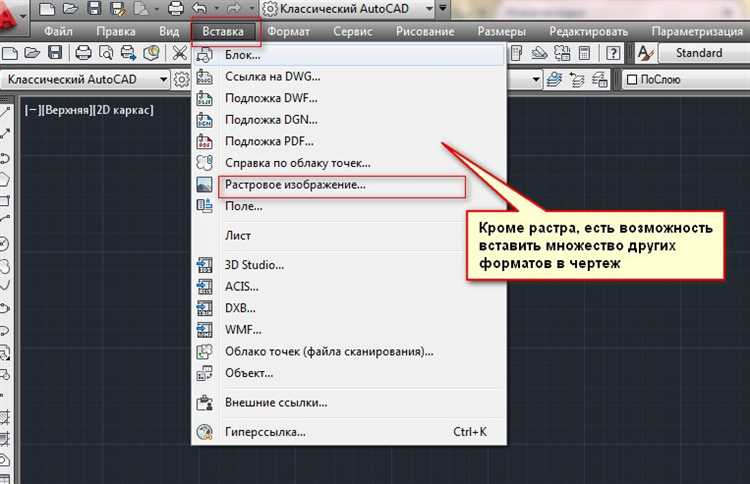Click layer stack icon after layer dropdown

(x=554, y=79)
